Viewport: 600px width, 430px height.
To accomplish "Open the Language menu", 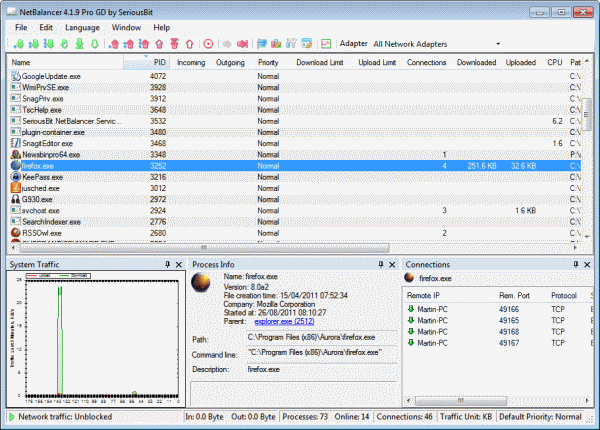I will [x=82, y=28].
